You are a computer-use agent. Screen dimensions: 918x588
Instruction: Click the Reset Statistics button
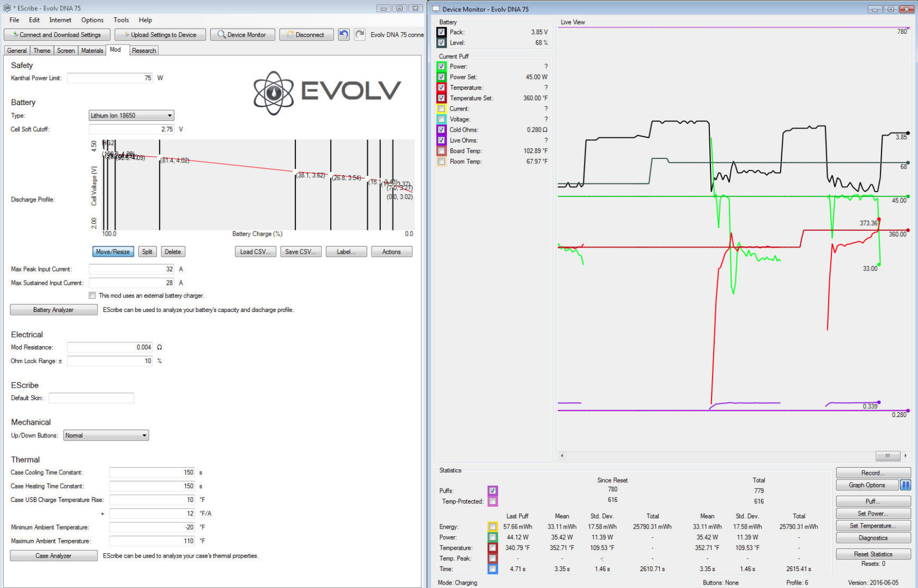point(873,554)
